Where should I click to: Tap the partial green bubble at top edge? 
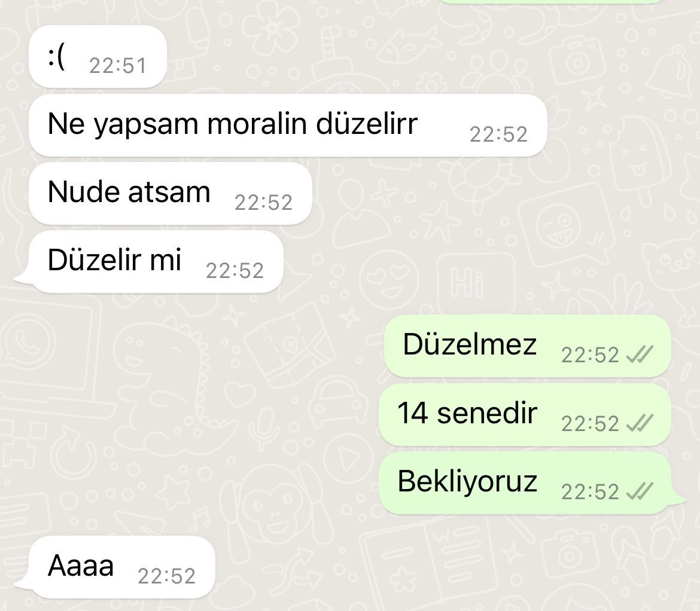[x=552, y=2]
